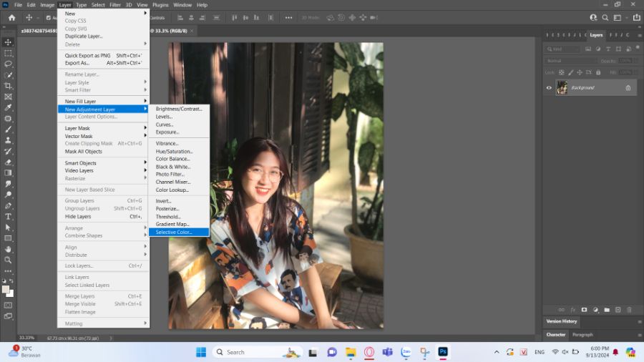Image resolution: width=644 pixels, height=362 pixels.
Task: Click the zoom percentage field 33.33%
Action: click(x=26, y=338)
